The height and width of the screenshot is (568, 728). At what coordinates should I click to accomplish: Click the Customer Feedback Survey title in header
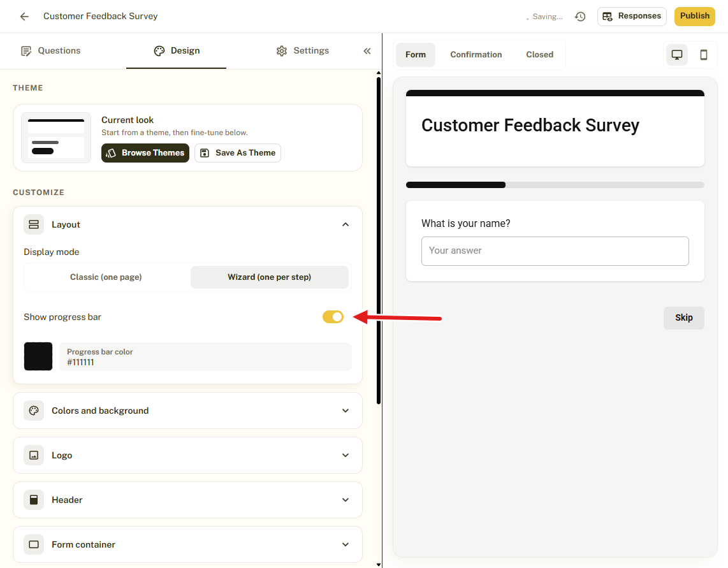click(x=100, y=16)
